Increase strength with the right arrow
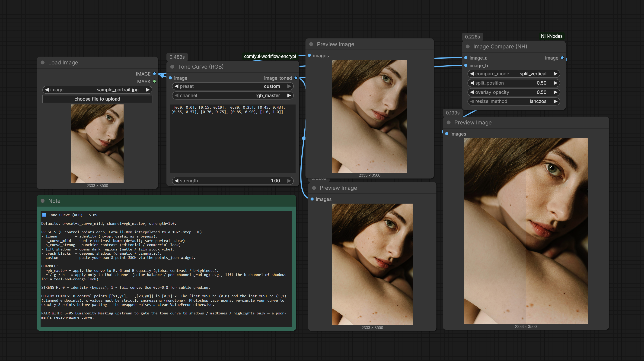 [x=289, y=181]
